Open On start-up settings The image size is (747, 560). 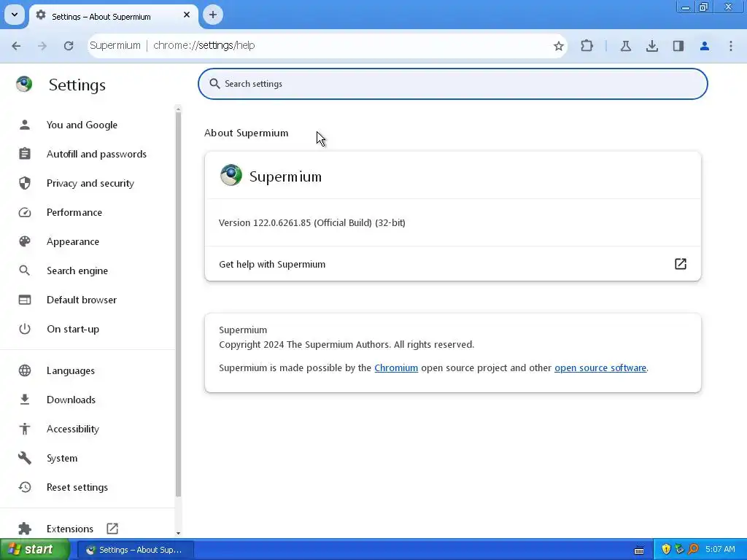click(73, 329)
